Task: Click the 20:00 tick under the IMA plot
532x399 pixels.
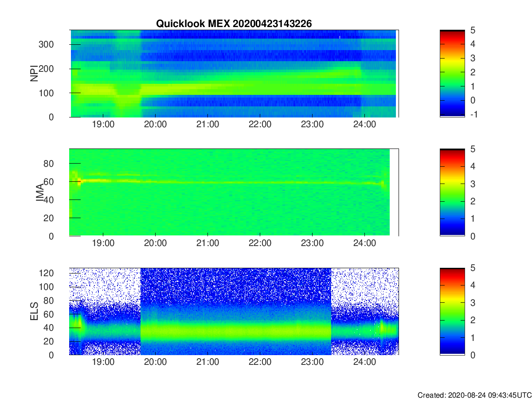Action: click(155, 243)
